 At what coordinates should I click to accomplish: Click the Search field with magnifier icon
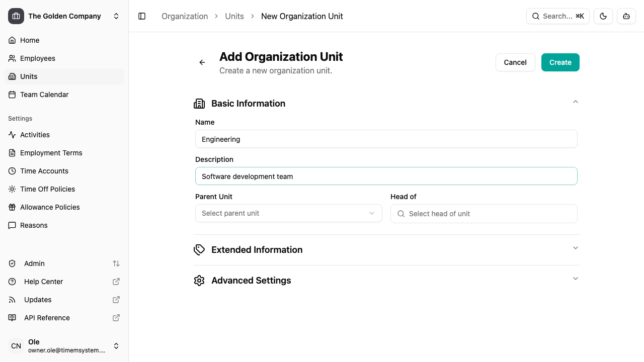[x=557, y=16]
